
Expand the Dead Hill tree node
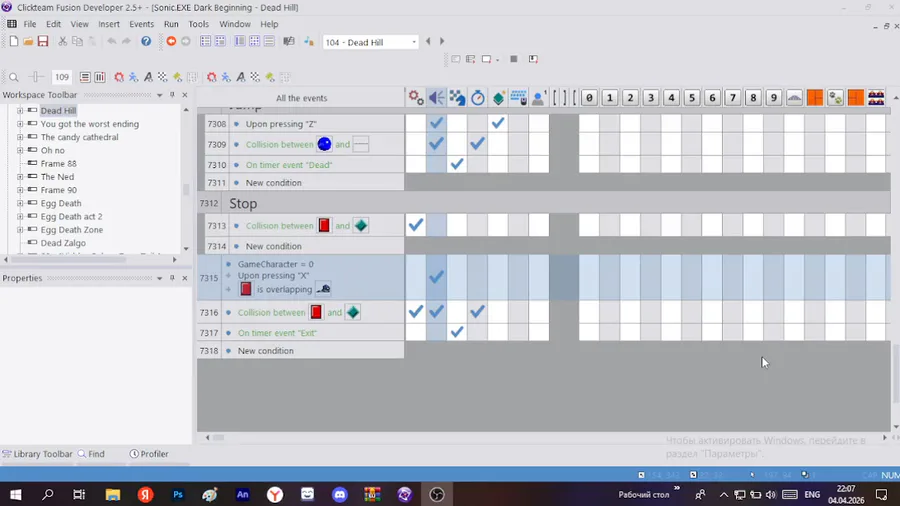tap(20, 110)
